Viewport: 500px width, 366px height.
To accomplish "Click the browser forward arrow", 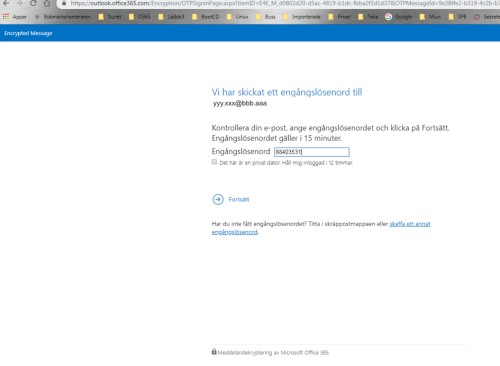I will (x=19, y=3).
